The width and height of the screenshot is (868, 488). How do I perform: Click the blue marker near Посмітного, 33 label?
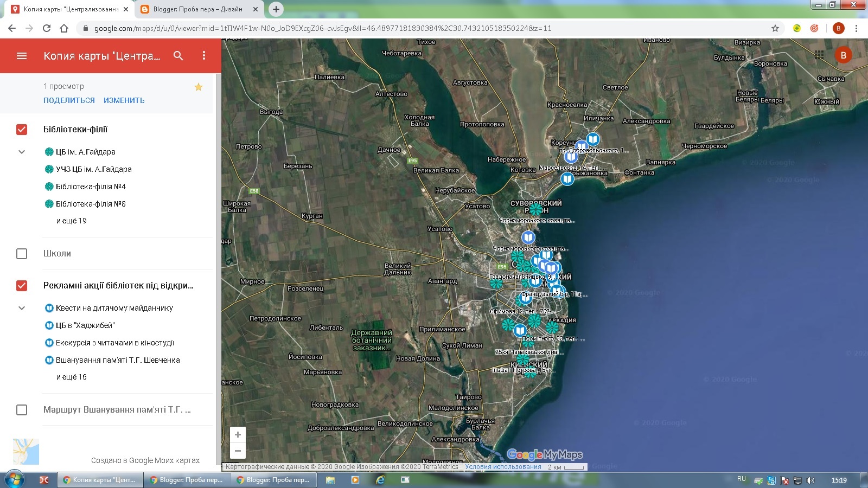click(x=520, y=330)
